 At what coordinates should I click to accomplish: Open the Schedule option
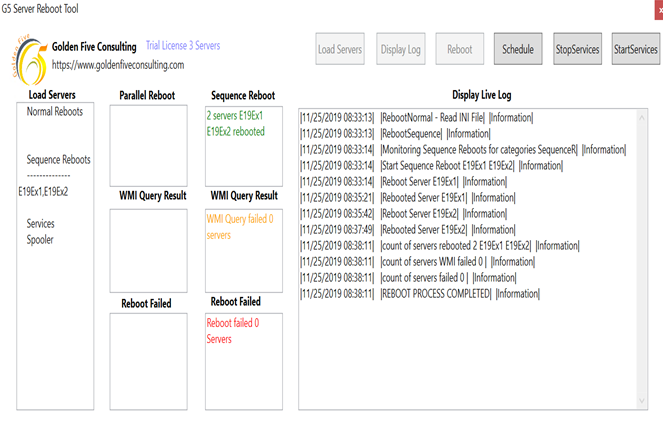[x=517, y=49]
